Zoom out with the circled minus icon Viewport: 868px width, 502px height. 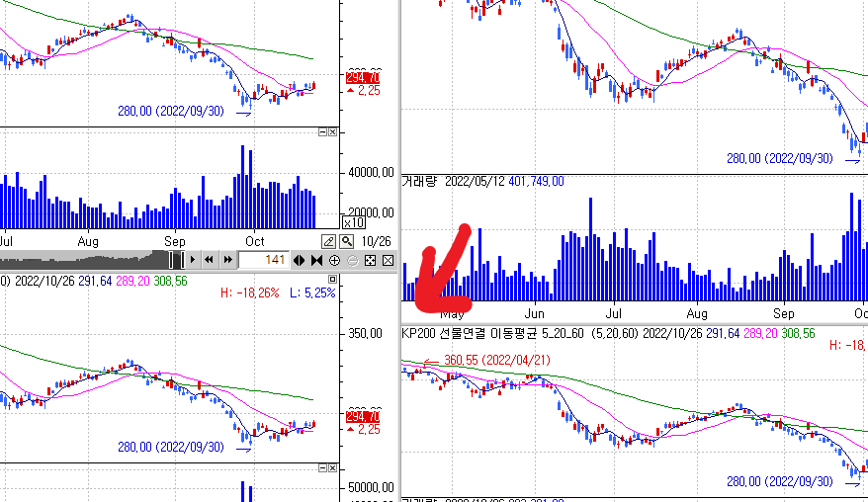(x=352, y=260)
